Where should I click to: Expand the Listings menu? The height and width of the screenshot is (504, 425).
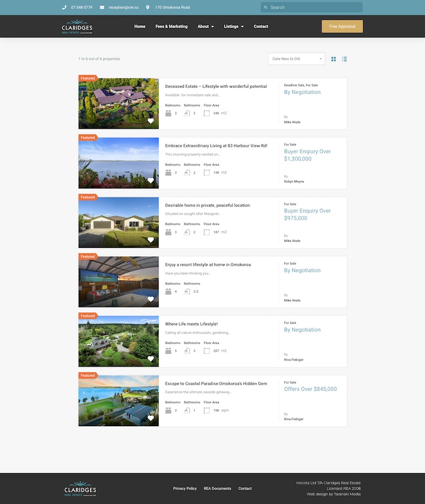(x=233, y=26)
